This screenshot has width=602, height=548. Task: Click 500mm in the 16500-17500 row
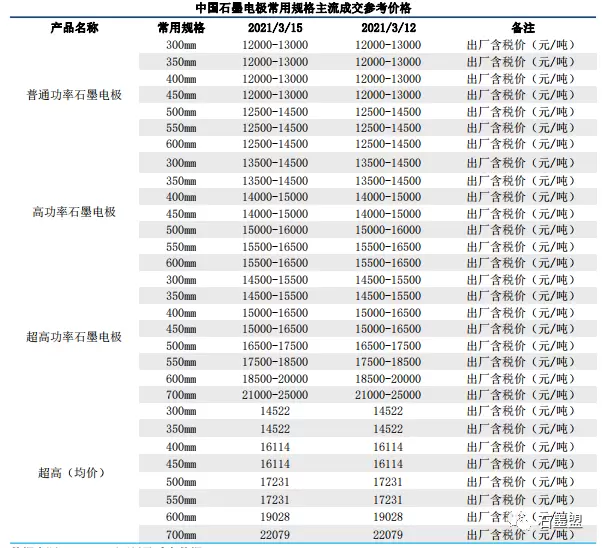pos(181,346)
